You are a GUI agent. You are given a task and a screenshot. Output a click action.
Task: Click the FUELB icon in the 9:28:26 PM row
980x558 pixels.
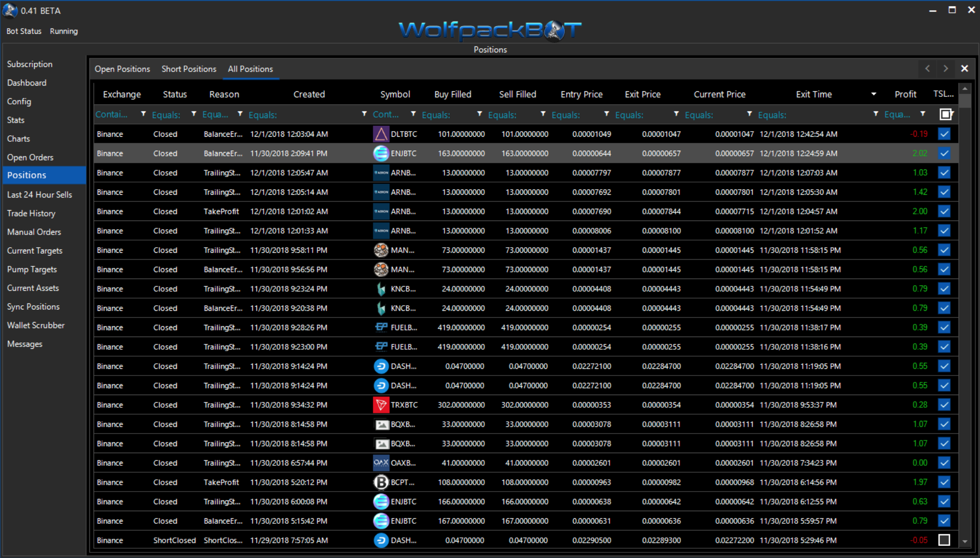(x=381, y=328)
